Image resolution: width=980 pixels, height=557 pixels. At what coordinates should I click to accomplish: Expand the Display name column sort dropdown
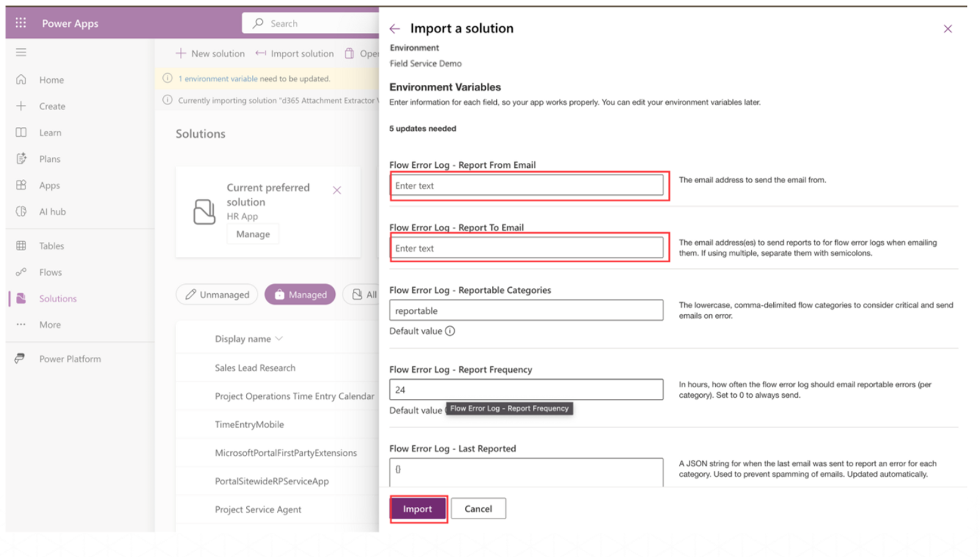point(279,339)
